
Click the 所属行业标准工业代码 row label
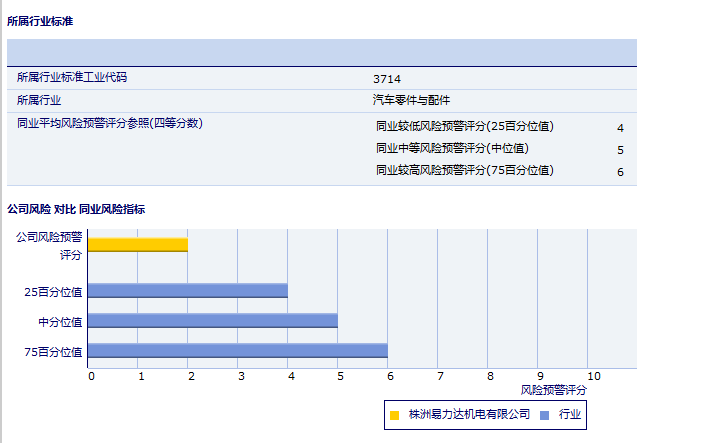(72, 77)
